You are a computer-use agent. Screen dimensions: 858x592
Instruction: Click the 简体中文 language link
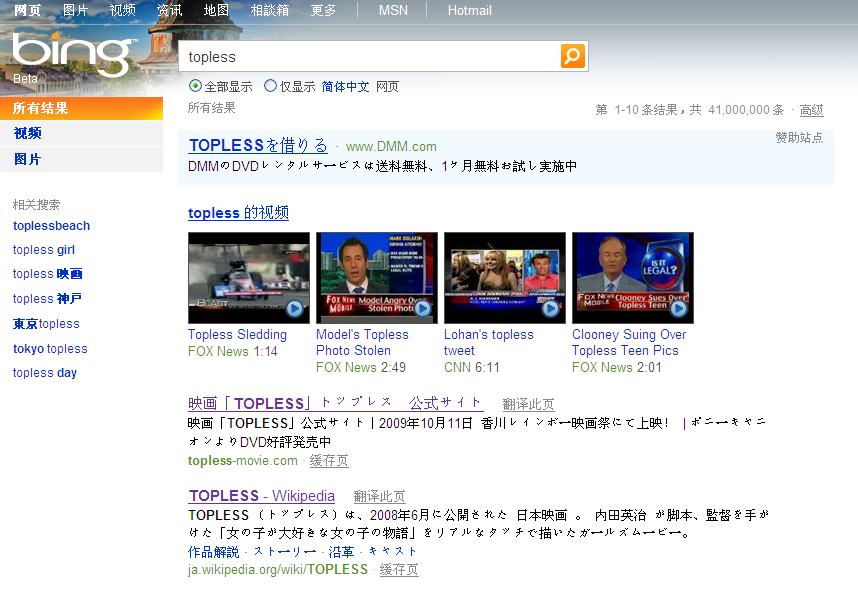point(345,86)
